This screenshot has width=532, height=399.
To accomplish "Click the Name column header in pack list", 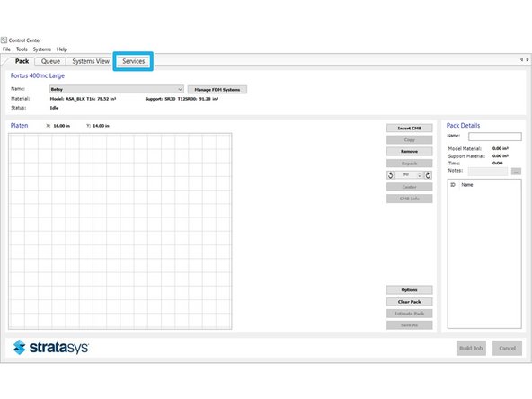I will click(467, 185).
